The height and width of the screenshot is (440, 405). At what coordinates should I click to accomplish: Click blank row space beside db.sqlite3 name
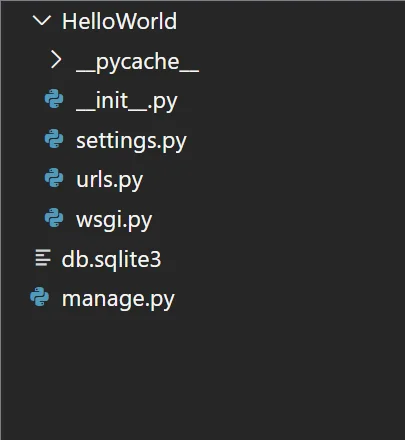pyautogui.click(x=283, y=259)
